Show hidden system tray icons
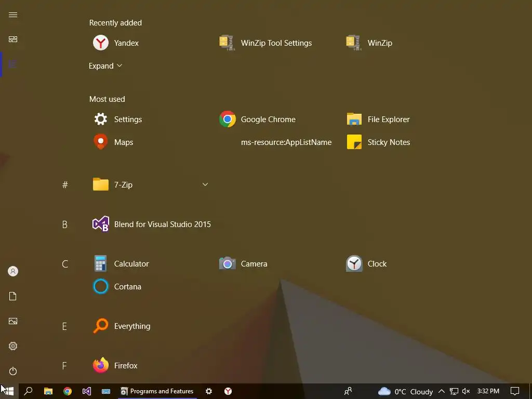 pyautogui.click(x=442, y=391)
